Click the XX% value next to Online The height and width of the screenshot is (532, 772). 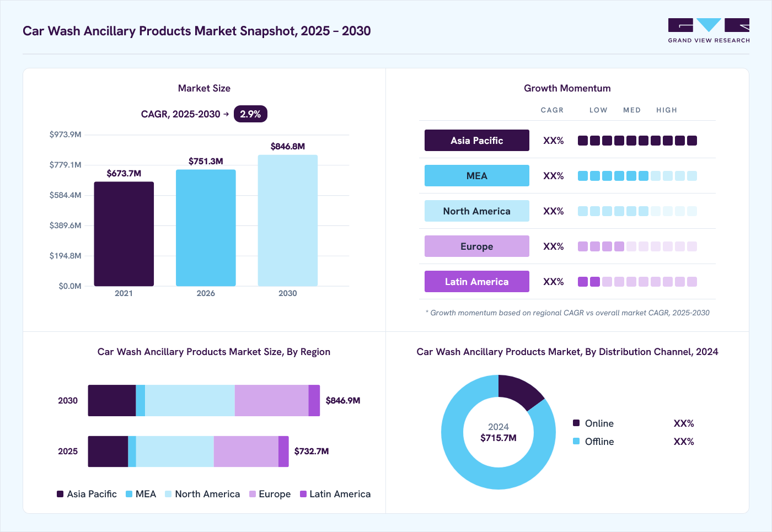pos(684,423)
